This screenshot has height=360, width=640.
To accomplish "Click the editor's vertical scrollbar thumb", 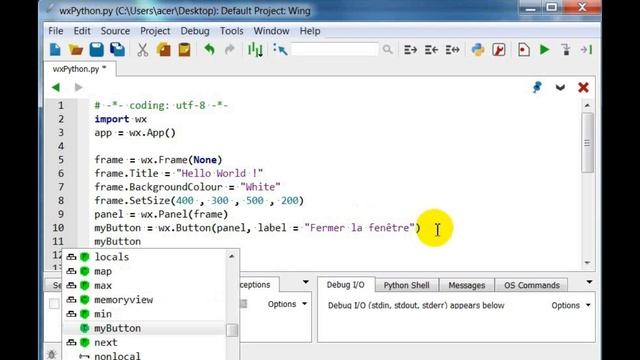I will click(587, 142).
